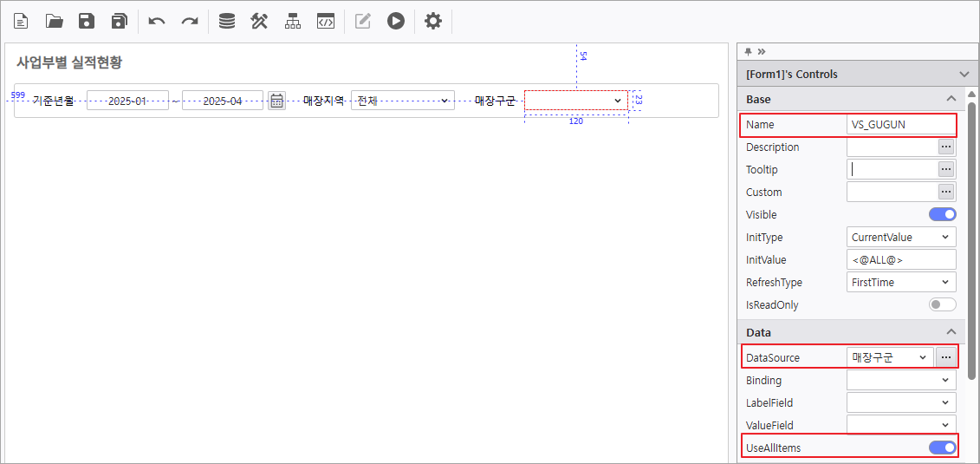
Task: Toggle the Visible switch off
Action: click(942, 214)
